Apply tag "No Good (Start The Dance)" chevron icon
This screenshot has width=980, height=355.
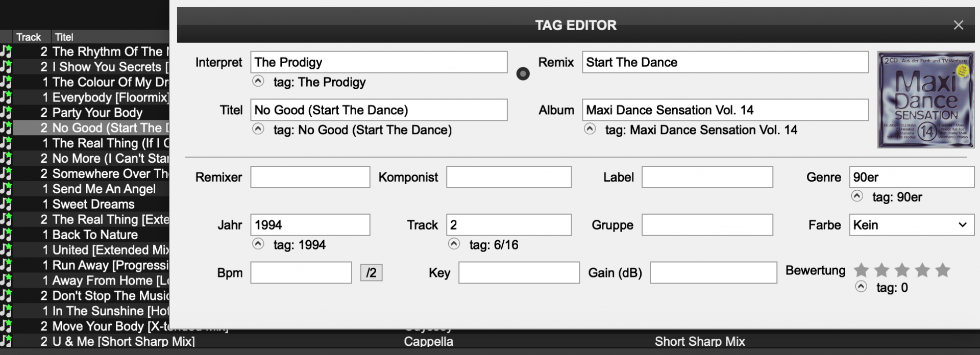tap(258, 129)
